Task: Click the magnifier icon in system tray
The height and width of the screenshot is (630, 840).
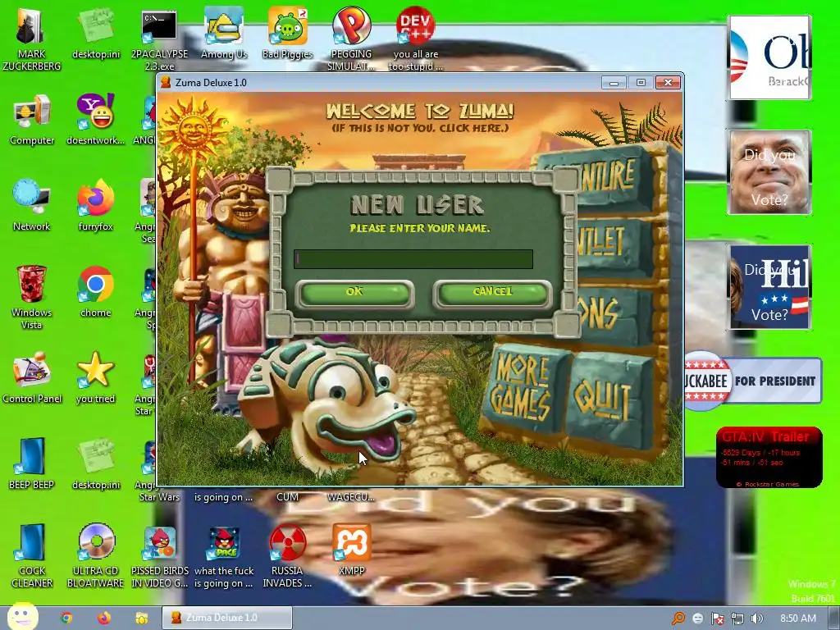Action: click(x=678, y=619)
